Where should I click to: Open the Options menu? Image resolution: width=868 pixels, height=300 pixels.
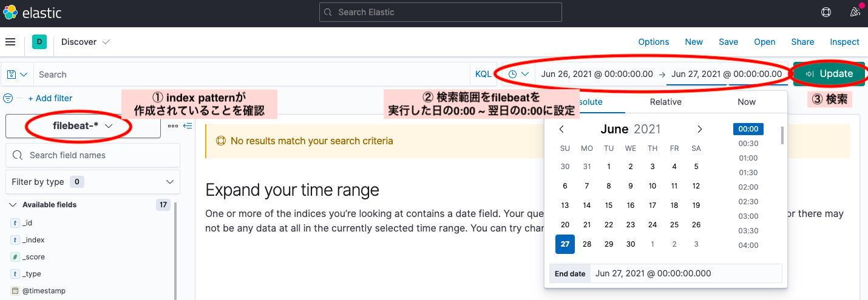tap(654, 42)
